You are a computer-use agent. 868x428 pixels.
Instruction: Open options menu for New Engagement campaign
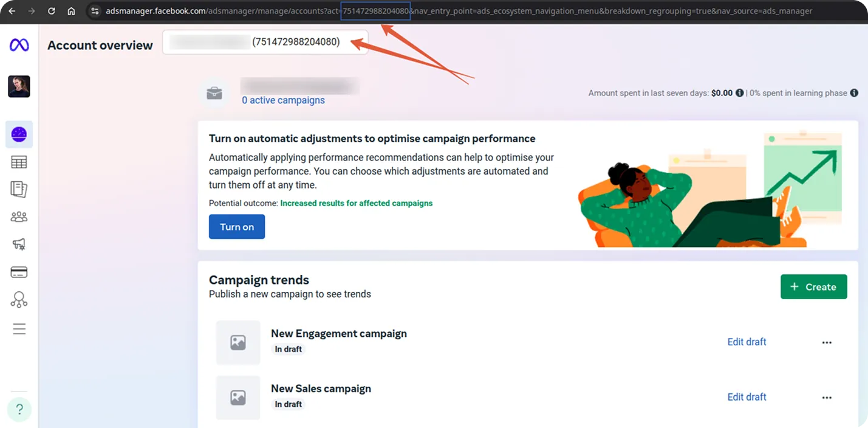[x=826, y=342]
